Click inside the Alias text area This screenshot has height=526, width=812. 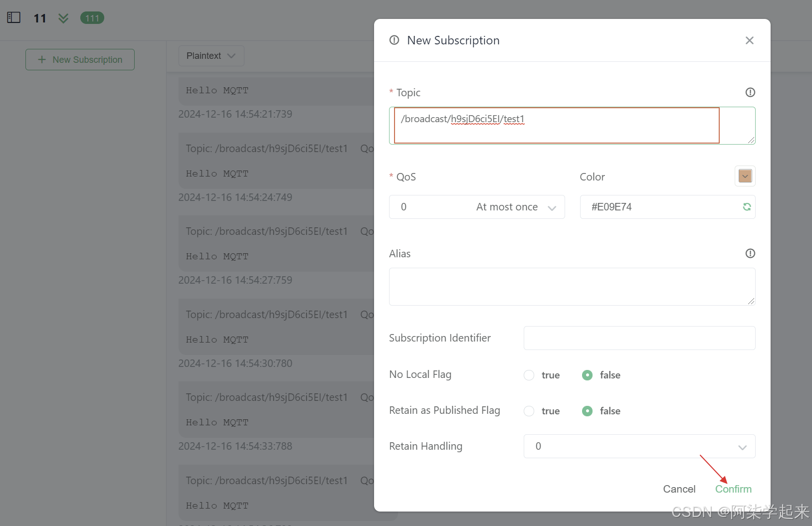point(572,287)
